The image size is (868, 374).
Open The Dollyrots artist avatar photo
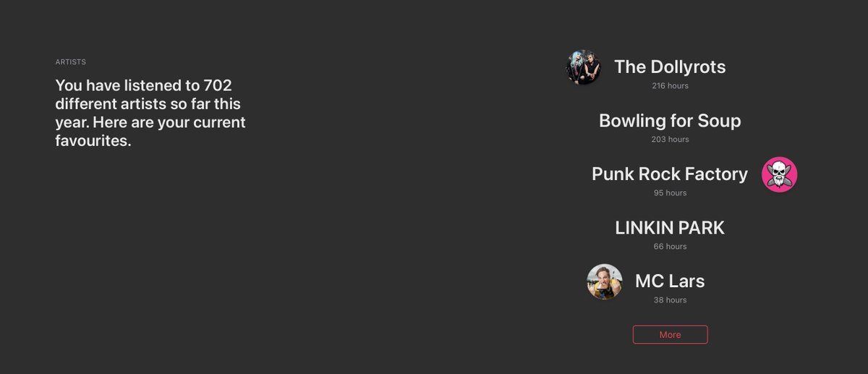click(x=583, y=67)
